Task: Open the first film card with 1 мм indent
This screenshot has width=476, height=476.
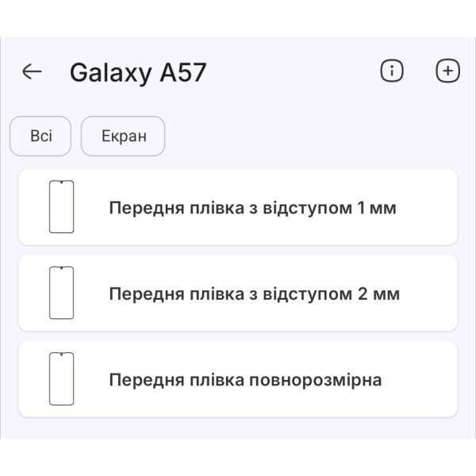Action: [x=238, y=207]
